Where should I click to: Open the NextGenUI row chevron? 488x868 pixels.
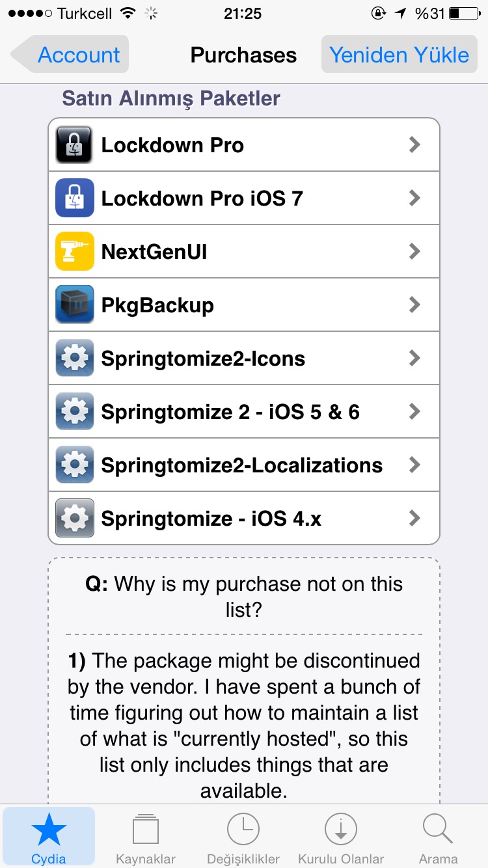(414, 251)
